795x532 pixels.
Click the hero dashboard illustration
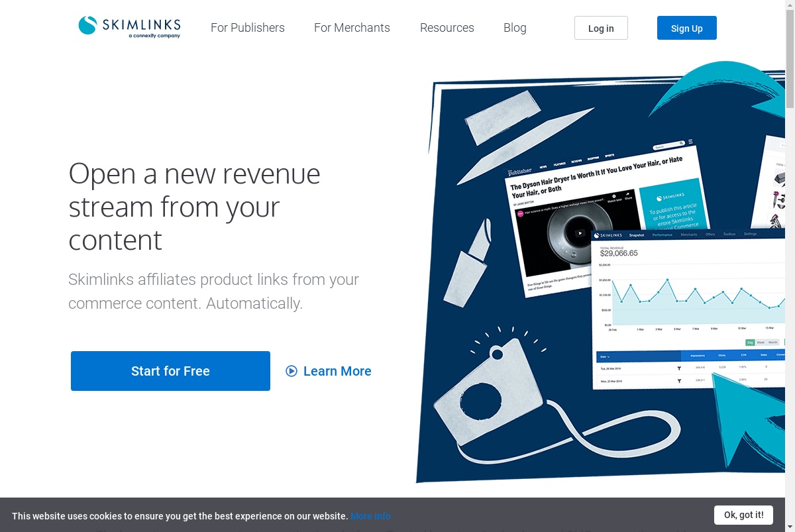coord(601,272)
